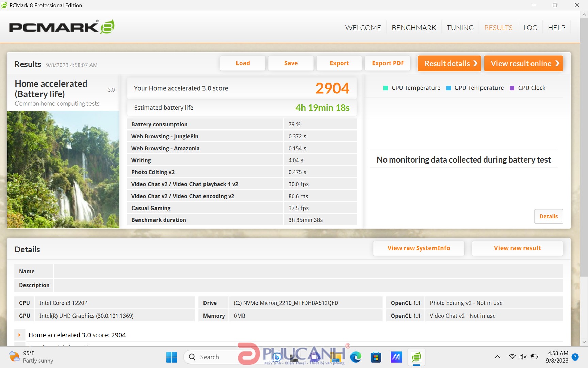
Task: Click the CPU Clock legend swatch
Action: click(x=512, y=88)
